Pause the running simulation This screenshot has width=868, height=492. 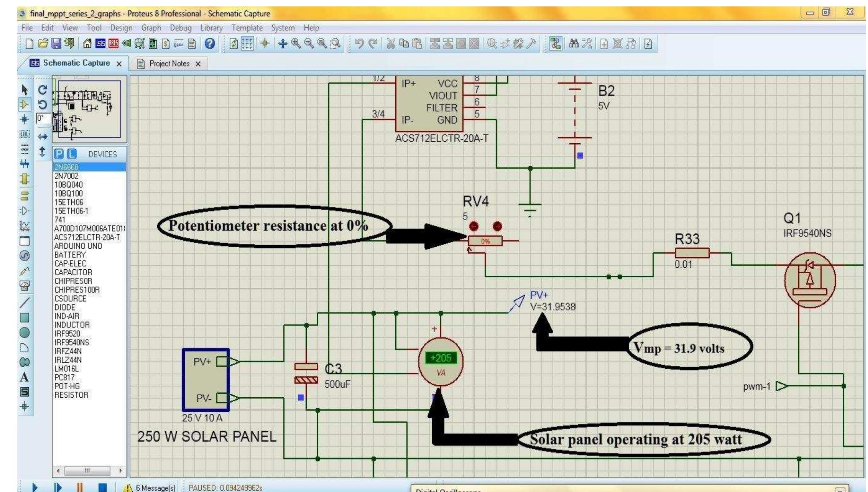[x=80, y=487]
